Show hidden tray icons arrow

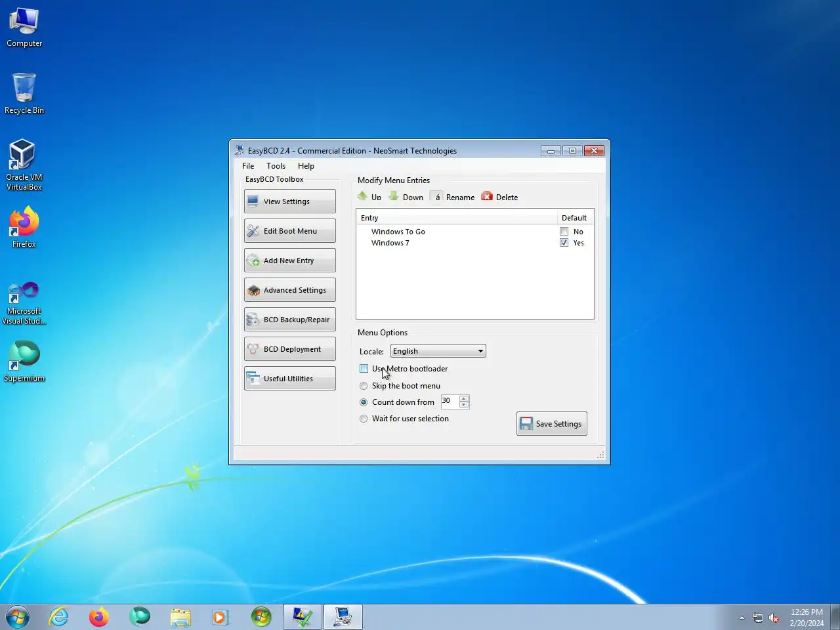(x=742, y=618)
